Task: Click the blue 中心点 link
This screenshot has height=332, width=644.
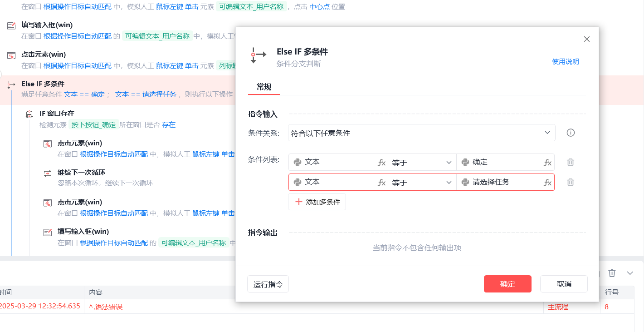Action: (319, 7)
